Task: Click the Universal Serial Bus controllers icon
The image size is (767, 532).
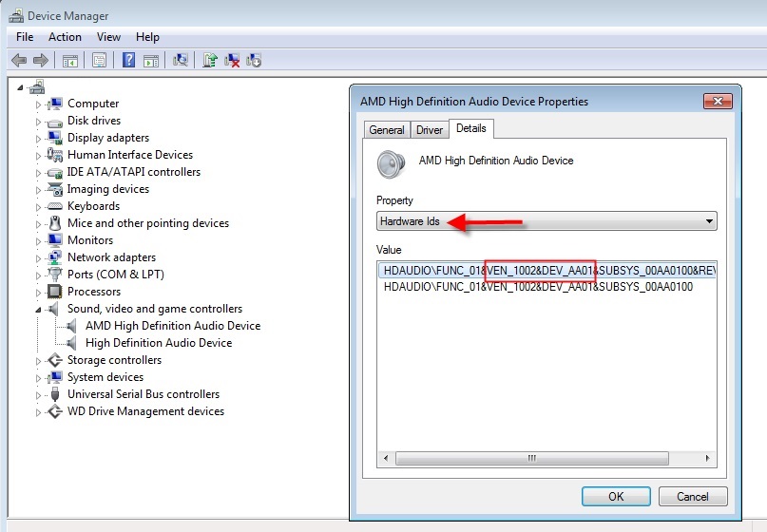Action: pos(55,394)
